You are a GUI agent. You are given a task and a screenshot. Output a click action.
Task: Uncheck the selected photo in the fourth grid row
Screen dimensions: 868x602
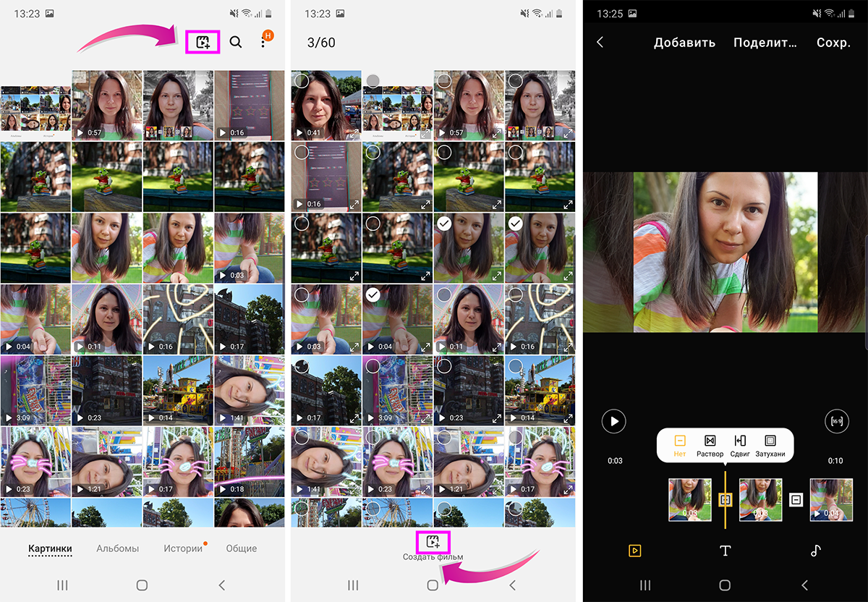[x=373, y=294]
